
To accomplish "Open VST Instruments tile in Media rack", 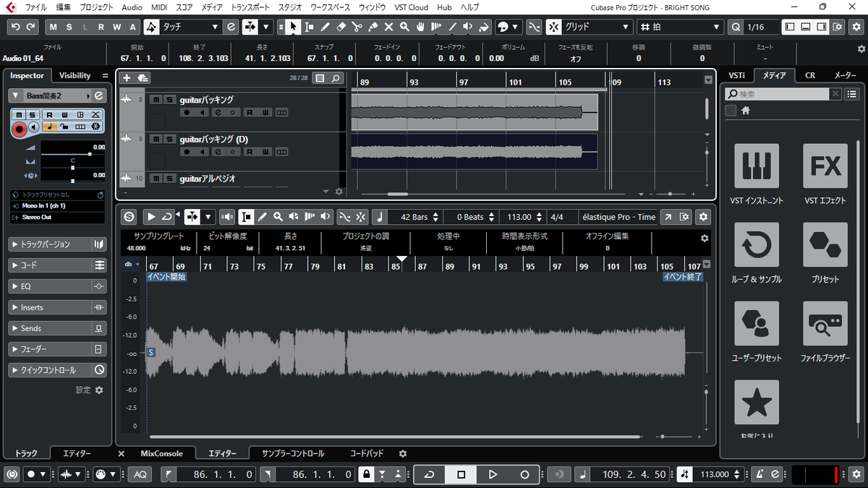I will (x=757, y=166).
